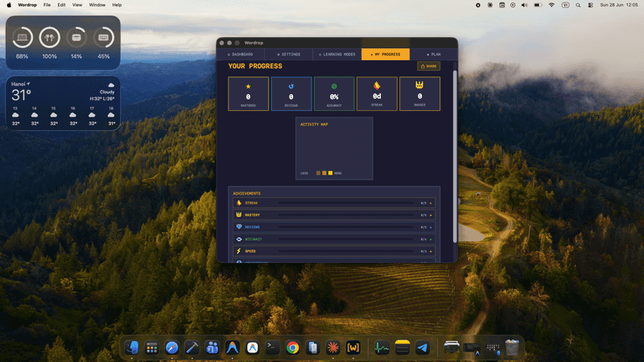Expand the Accuracy achievement row arrow
Viewport: 644px width, 362px height.
[431, 239]
